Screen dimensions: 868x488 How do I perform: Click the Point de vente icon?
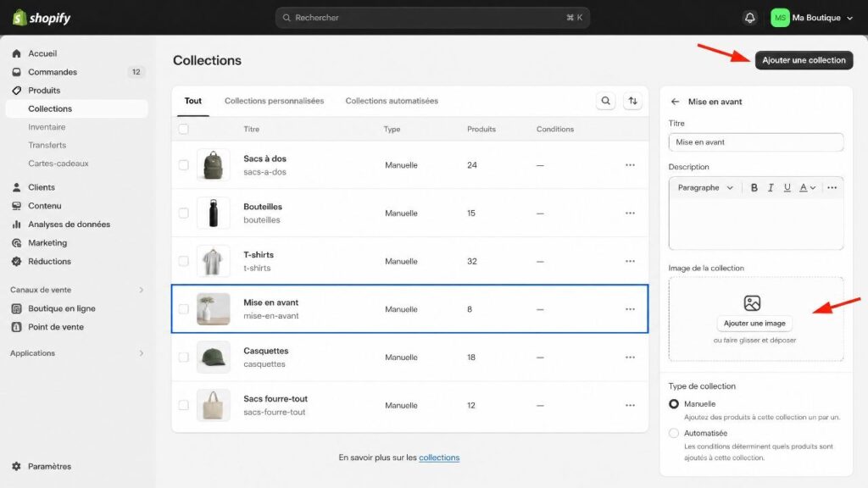[x=17, y=327]
